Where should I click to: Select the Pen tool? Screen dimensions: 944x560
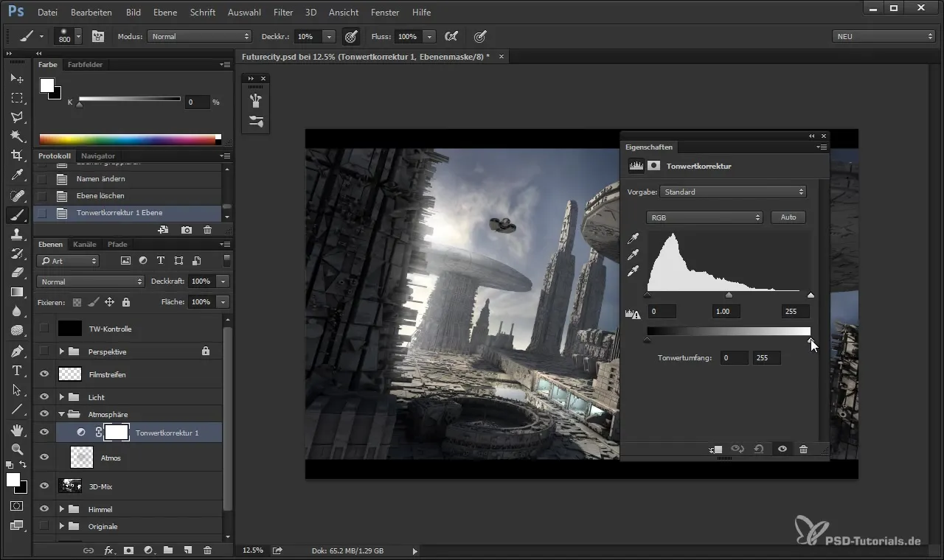(17, 351)
